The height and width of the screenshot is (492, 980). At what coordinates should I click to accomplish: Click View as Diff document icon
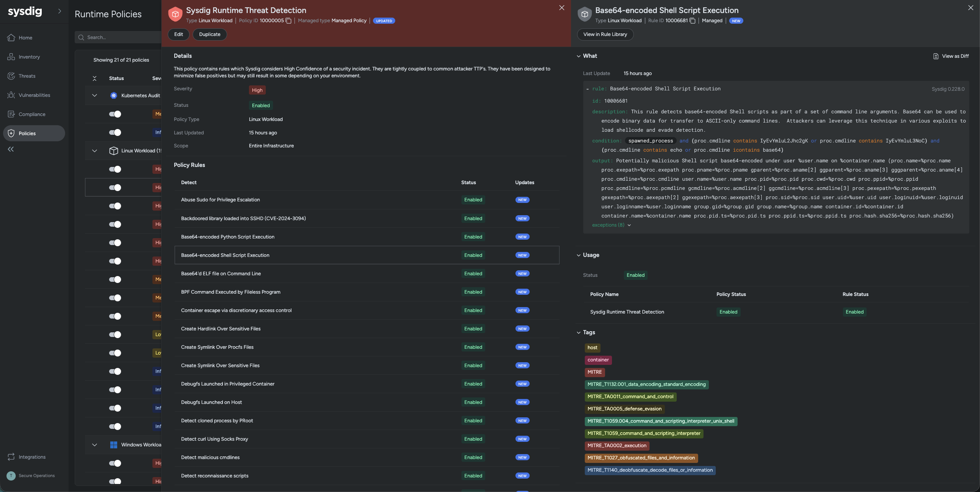point(936,56)
